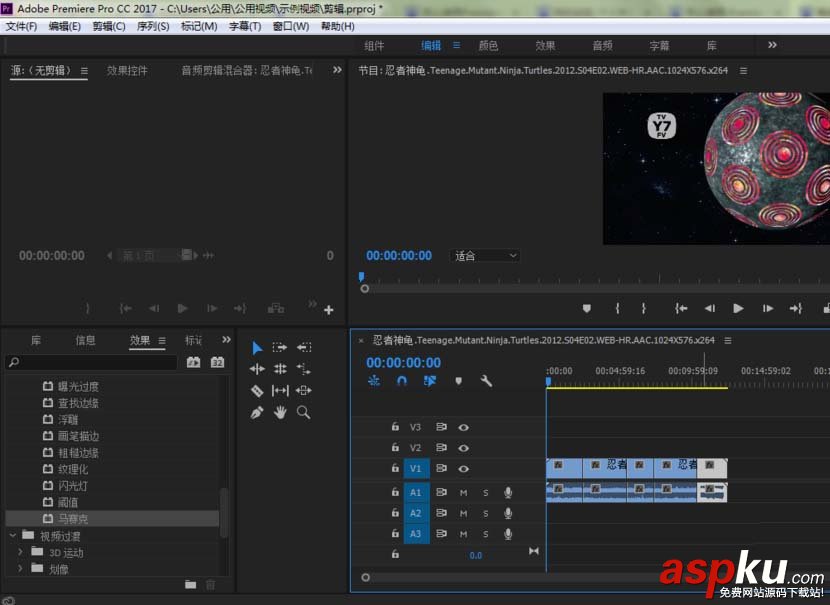
Task: Solo the A2 audio track
Action: [485, 513]
